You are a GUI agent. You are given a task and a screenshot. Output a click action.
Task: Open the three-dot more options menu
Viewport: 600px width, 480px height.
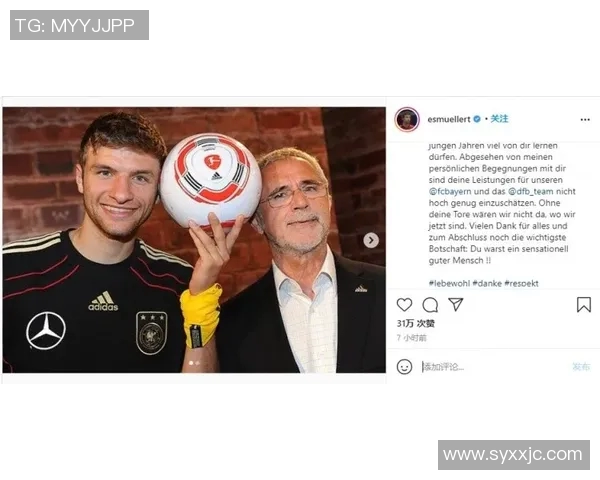tap(585, 120)
